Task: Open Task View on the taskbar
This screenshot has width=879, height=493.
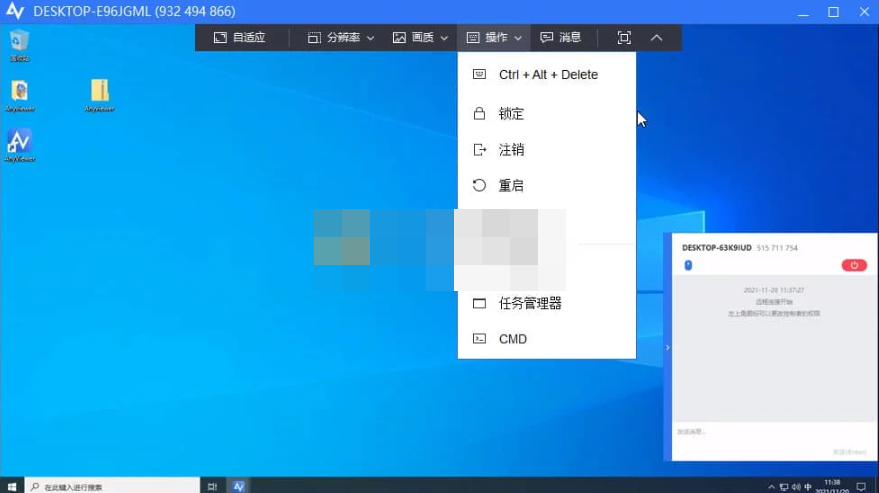Action: (x=212, y=486)
